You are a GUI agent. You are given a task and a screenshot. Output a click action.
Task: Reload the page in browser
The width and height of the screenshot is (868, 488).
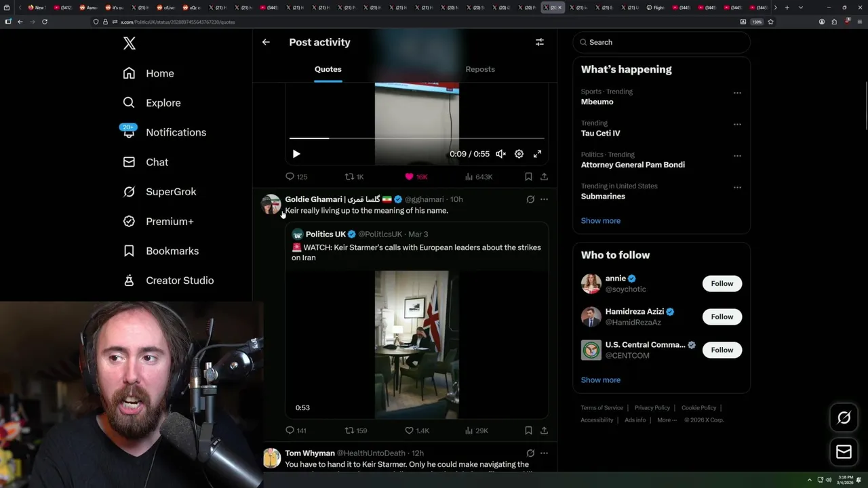[x=45, y=22]
